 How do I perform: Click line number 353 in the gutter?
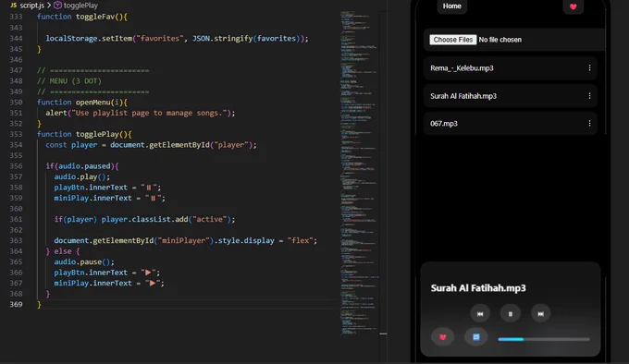[16, 134]
